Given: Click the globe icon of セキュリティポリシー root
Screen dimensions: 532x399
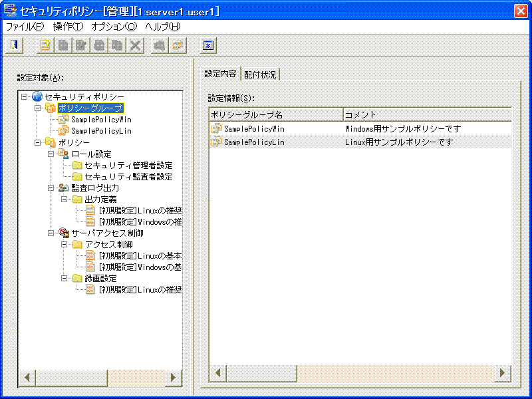Looking at the screenshot, I should [x=37, y=96].
